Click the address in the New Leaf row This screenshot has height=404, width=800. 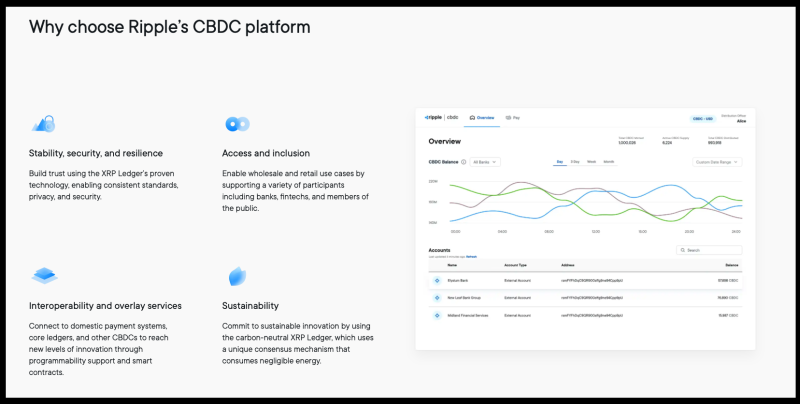coord(592,297)
